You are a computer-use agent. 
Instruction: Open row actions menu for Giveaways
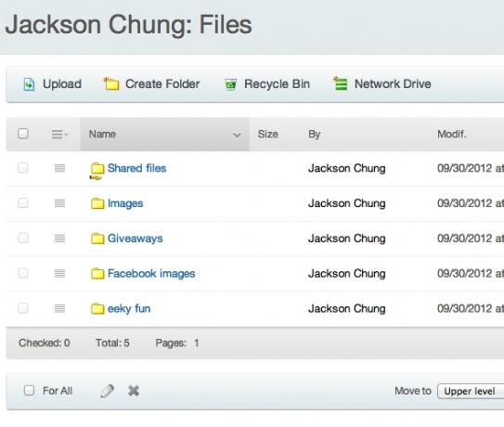59,239
